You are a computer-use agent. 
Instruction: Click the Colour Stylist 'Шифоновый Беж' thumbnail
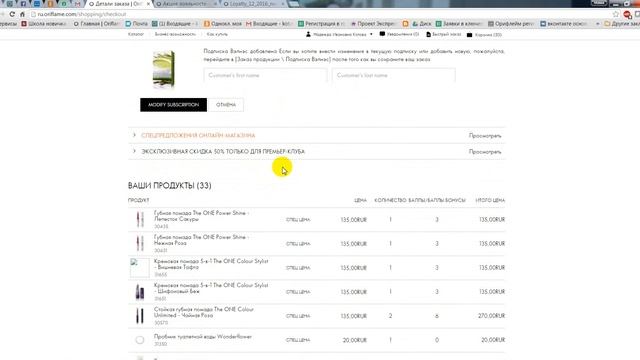(x=140, y=292)
